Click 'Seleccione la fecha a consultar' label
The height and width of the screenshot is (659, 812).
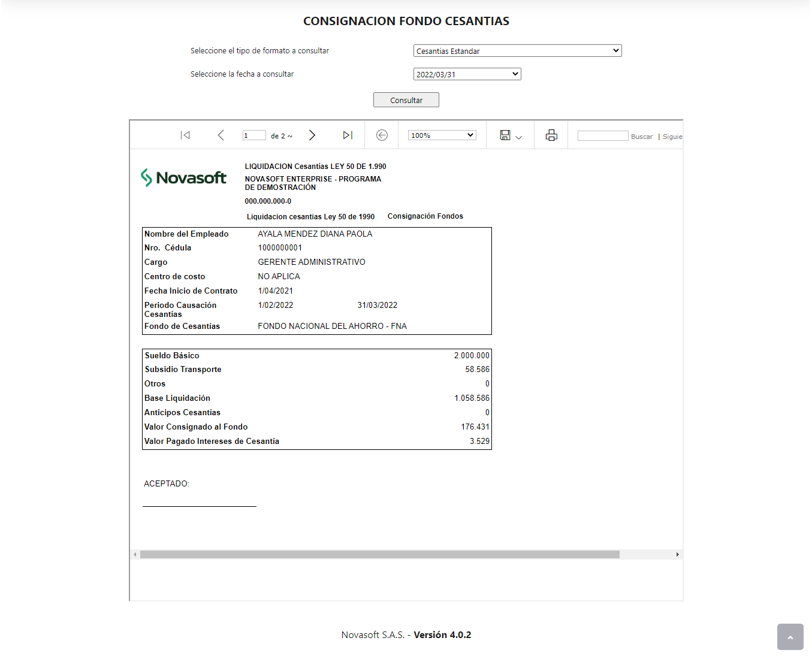pos(242,74)
